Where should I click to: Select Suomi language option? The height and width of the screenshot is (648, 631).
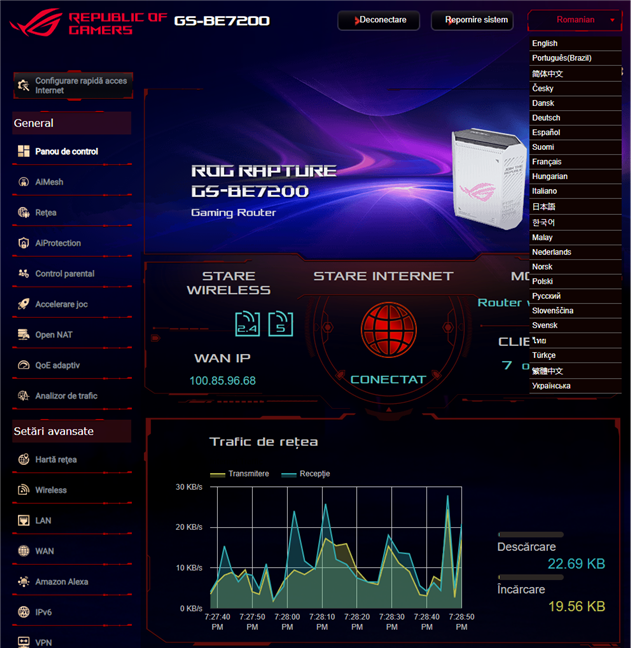575,147
